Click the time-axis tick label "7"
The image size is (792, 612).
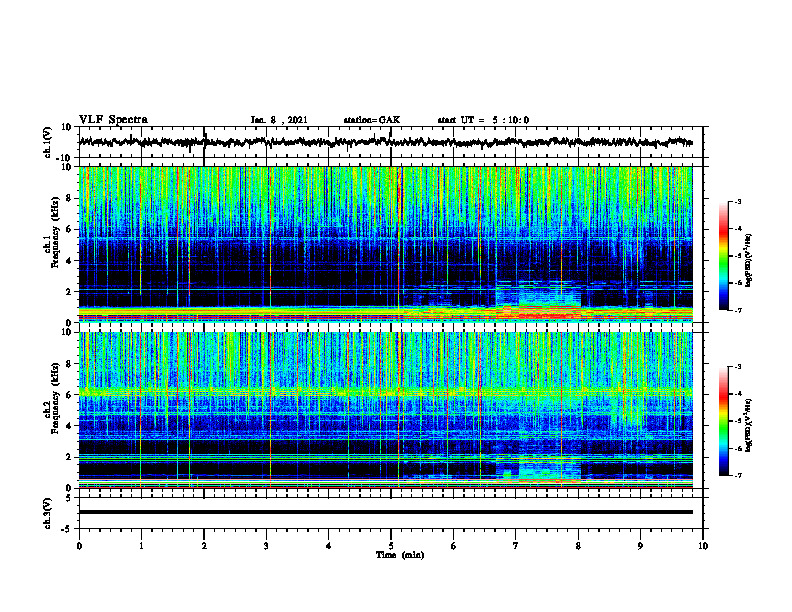click(516, 546)
